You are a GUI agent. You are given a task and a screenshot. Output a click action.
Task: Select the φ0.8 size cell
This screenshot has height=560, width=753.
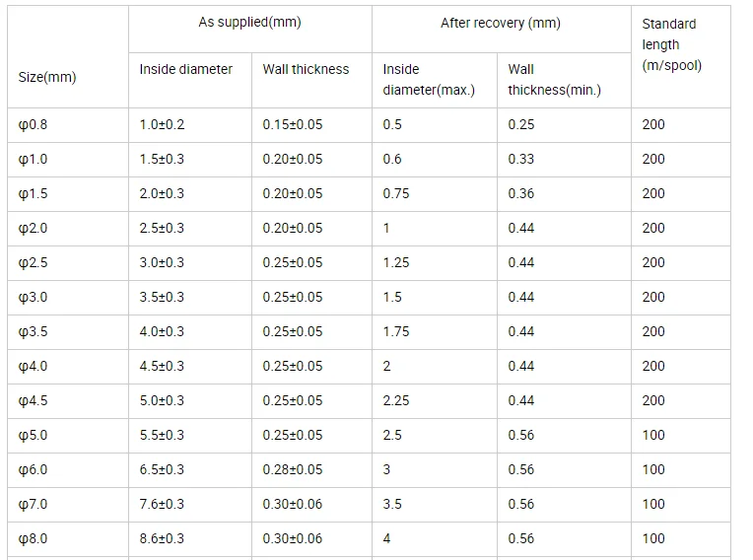pyautogui.click(x=33, y=125)
